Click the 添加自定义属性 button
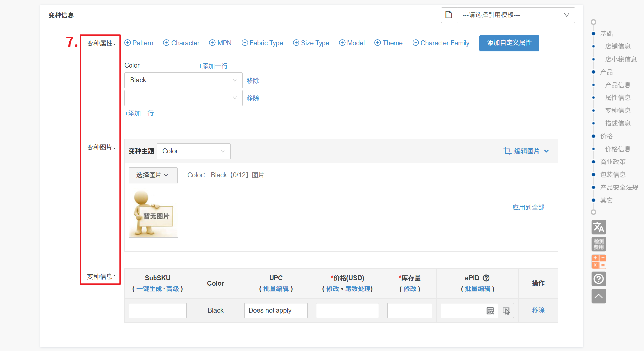The width and height of the screenshot is (644, 351). pyautogui.click(x=509, y=43)
